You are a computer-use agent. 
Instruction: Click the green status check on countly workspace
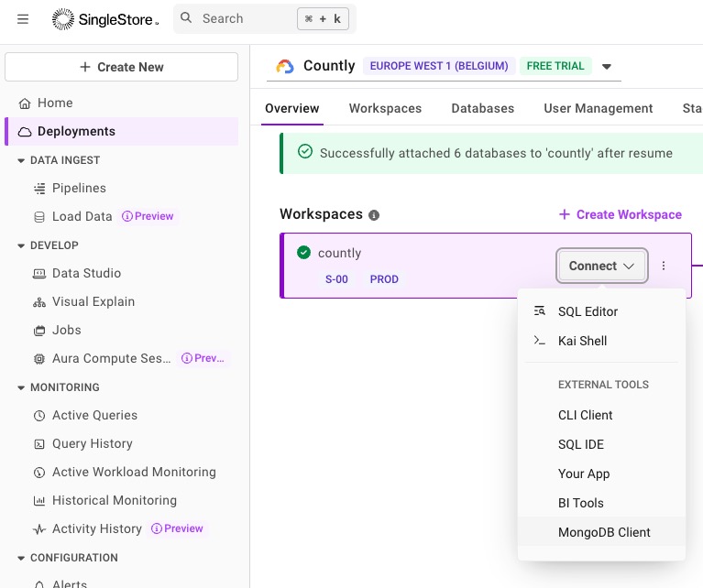tap(304, 252)
